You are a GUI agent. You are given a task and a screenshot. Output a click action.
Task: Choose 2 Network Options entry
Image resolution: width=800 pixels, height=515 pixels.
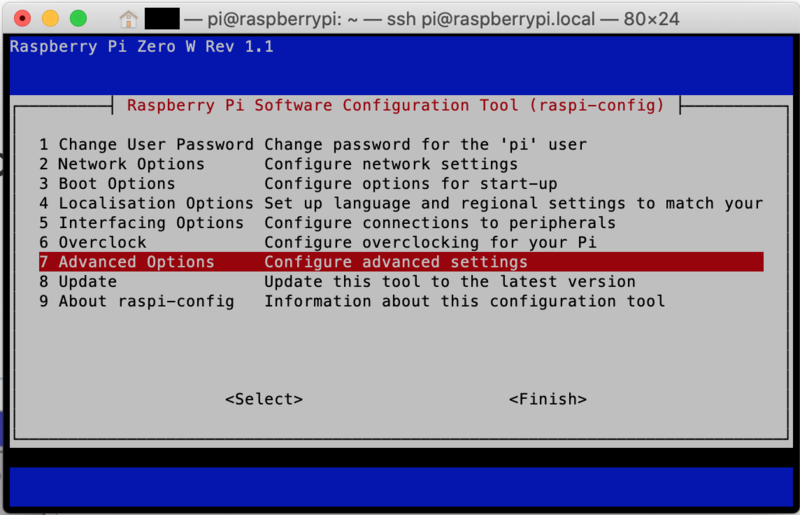[401, 164]
